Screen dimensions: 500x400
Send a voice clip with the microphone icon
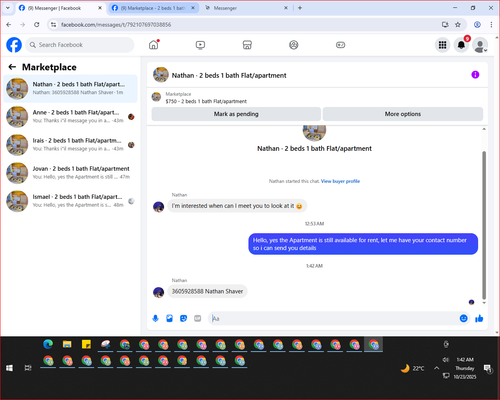tap(155, 318)
